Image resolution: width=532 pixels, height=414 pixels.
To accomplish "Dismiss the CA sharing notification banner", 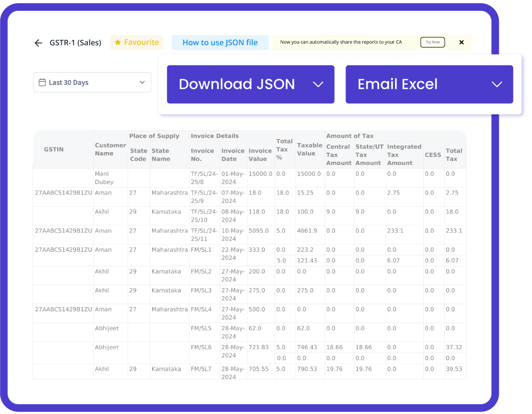I will pos(461,42).
